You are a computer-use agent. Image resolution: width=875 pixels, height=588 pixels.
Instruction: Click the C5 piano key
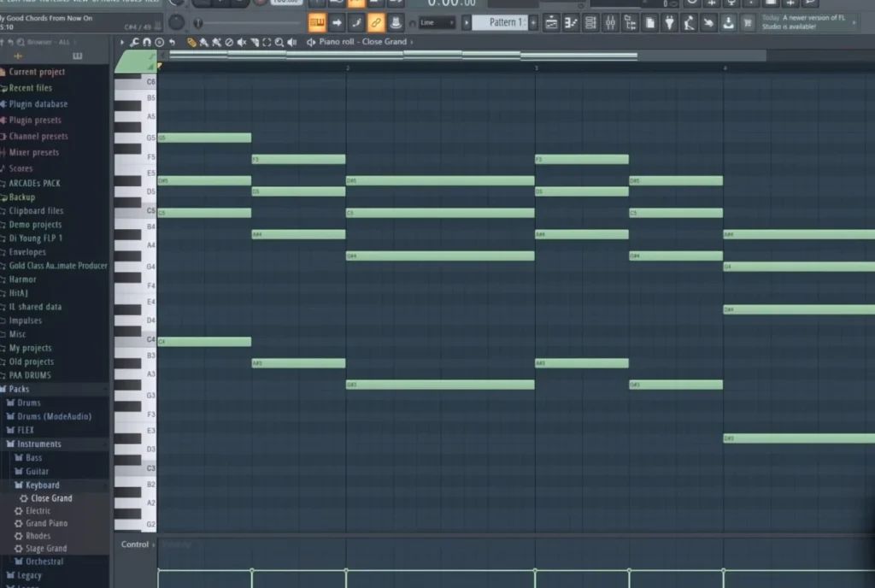(x=135, y=211)
